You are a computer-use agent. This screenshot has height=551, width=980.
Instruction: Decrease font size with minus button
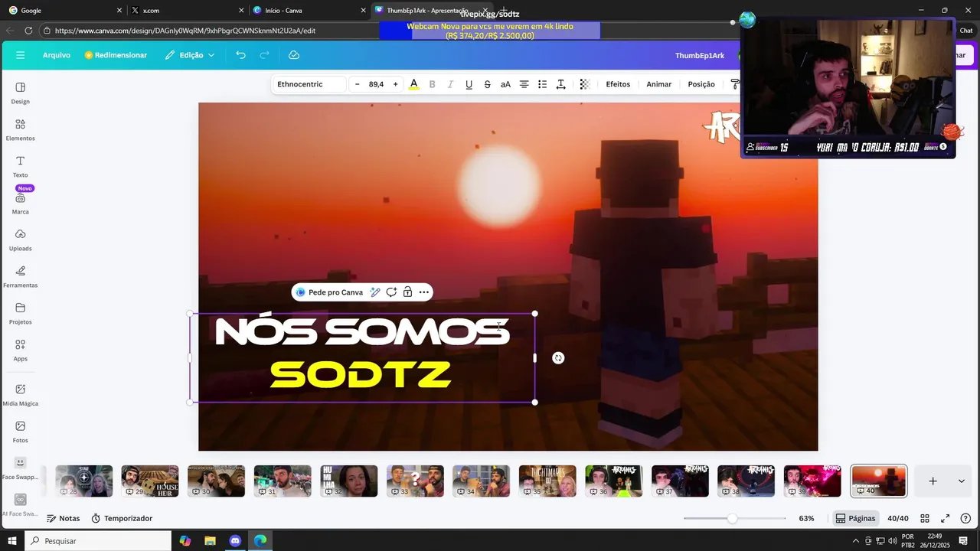[x=357, y=84]
